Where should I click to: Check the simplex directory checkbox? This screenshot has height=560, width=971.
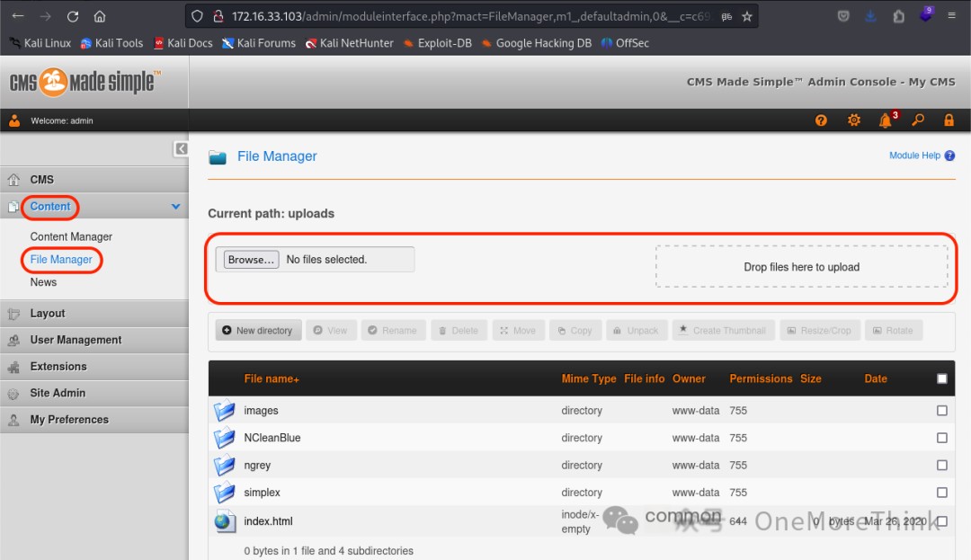click(942, 492)
